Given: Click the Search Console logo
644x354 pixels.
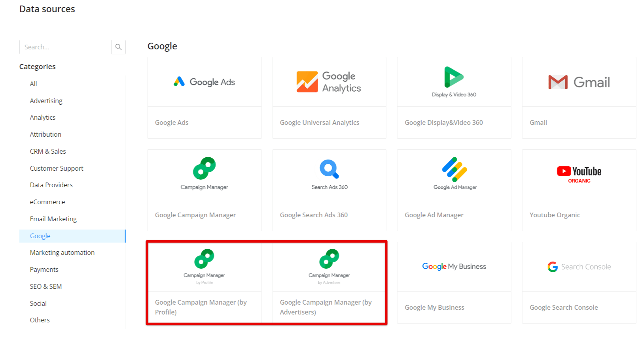Looking at the screenshot, I should [579, 267].
